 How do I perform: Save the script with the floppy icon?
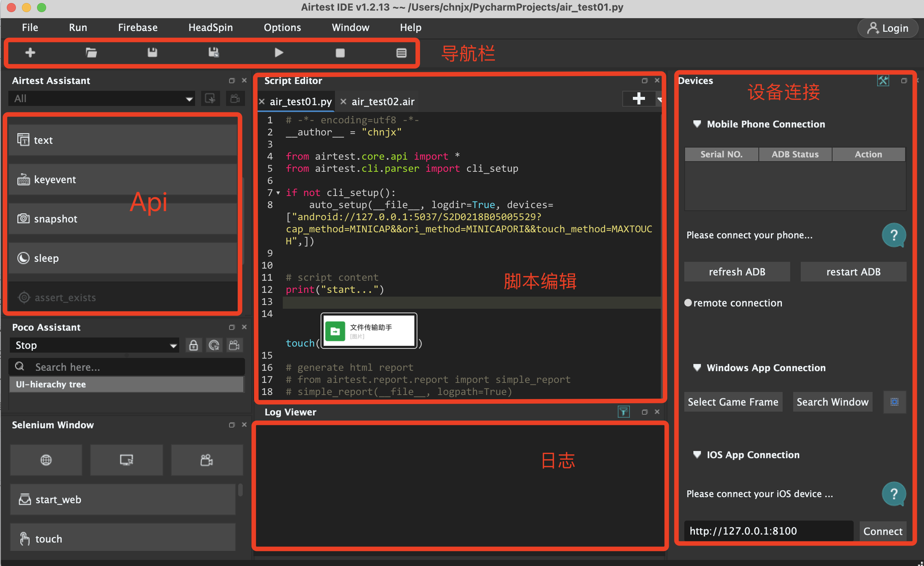(152, 53)
